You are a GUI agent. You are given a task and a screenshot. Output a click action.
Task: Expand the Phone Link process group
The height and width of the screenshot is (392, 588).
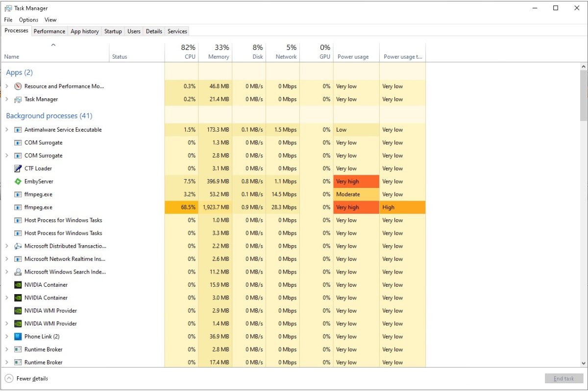[x=7, y=337]
